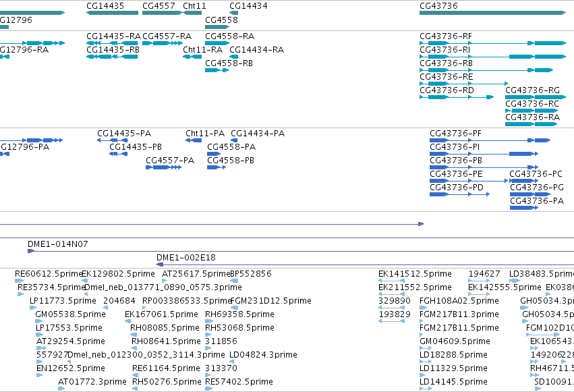Click protein CG43736-PI

pos(455,147)
